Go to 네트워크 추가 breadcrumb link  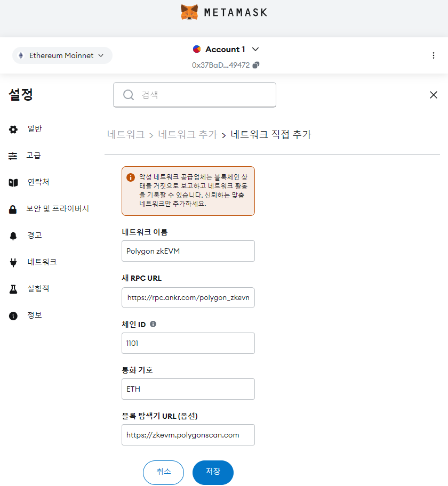click(x=188, y=134)
